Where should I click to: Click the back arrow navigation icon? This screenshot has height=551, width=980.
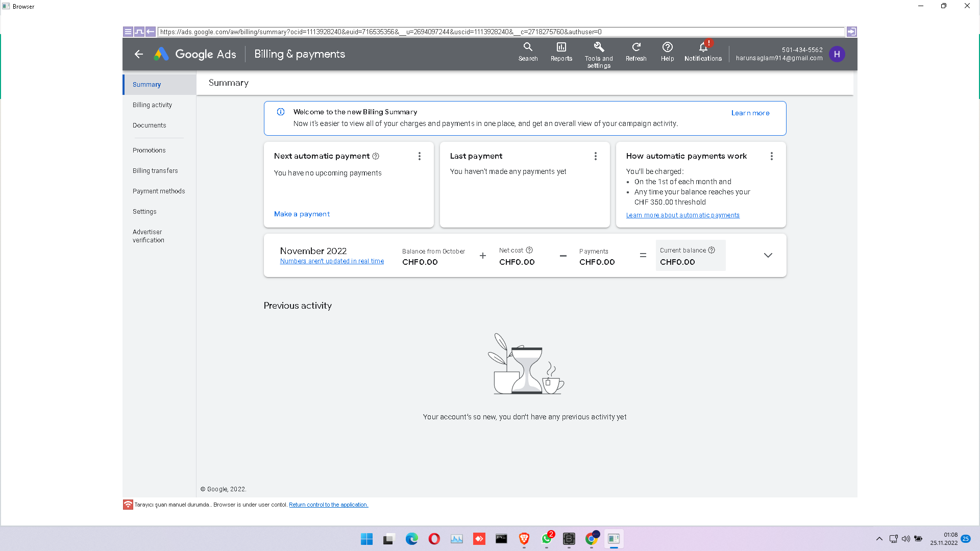(139, 54)
